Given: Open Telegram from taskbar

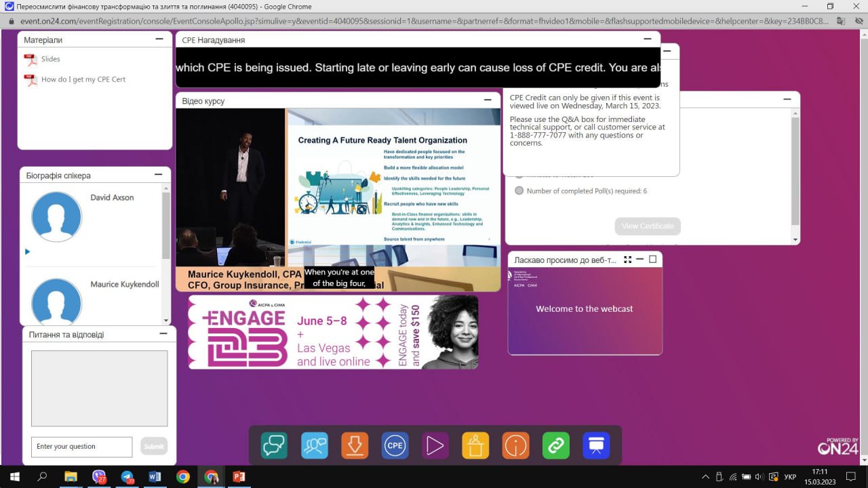Looking at the screenshot, I should pyautogui.click(x=127, y=476).
